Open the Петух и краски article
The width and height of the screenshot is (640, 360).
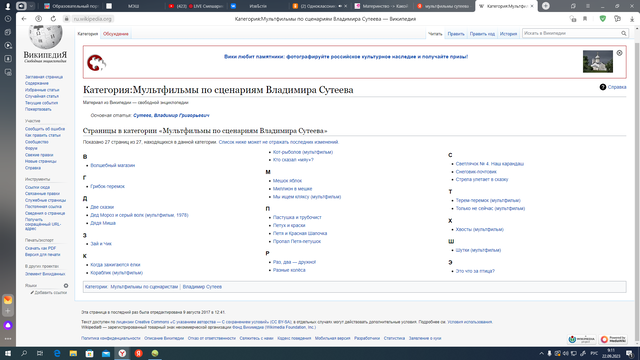click(289, 225)
